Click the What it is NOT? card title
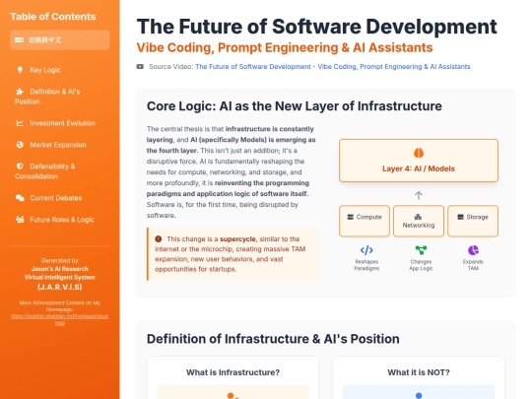The width and height of the screenshot is (532, 399). coord(419,372)
